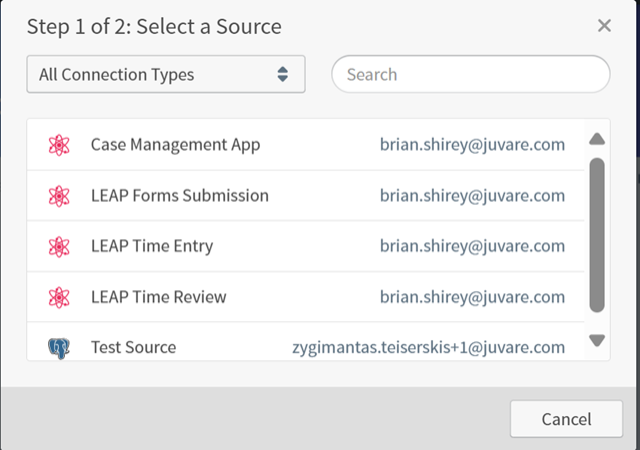Cancel the source selection
Screen dimensions: 640x450
(566, 419)
